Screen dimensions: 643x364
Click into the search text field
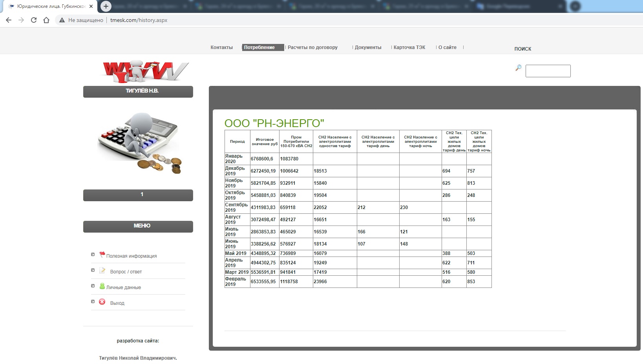pos(548,71)
